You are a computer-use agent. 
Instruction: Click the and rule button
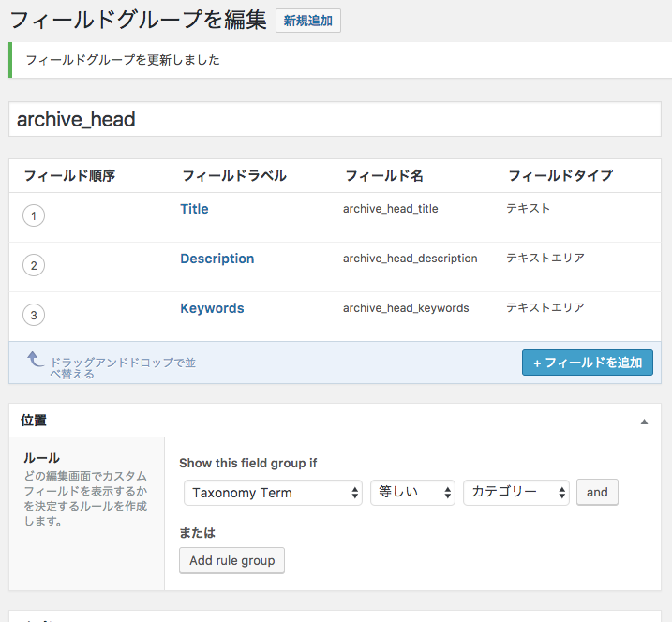(597, 492)
